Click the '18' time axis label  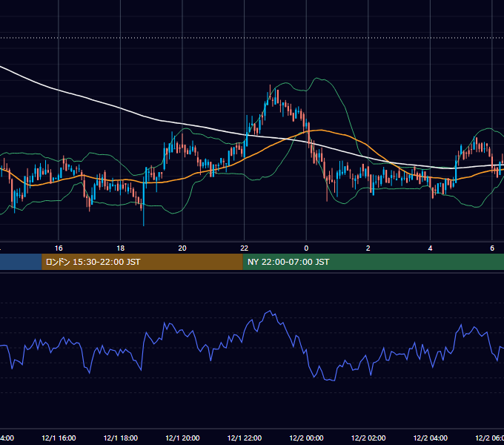[120, 248]
